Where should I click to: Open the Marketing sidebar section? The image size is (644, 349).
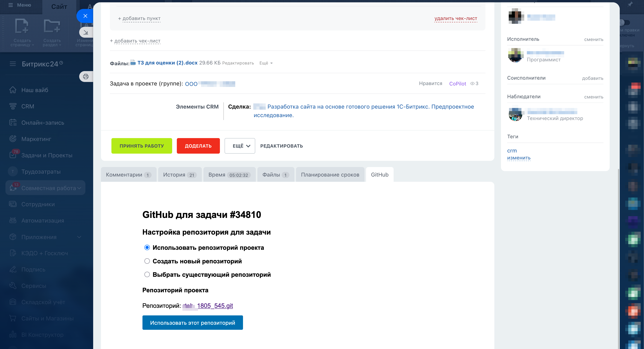pyautogui.click(x=36, y=139)
